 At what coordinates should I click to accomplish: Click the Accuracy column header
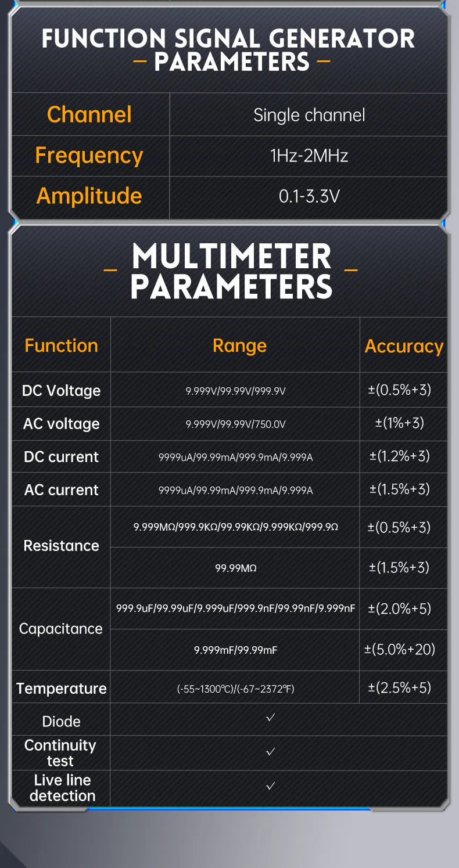[x=404, y=346]
